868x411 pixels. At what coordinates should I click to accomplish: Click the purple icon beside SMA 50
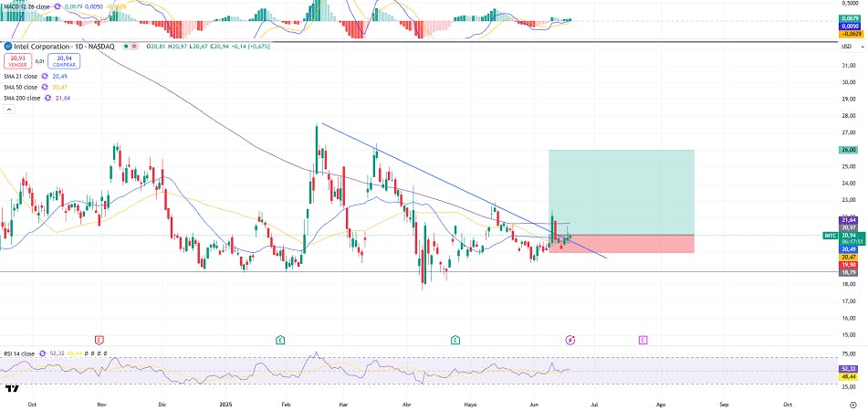[46, 87]
